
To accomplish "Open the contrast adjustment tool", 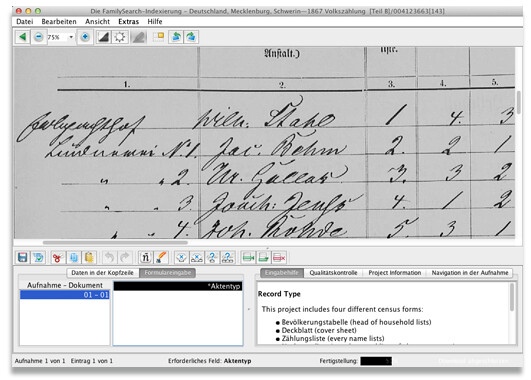I will pyautogui.click(x=103, y=37).
